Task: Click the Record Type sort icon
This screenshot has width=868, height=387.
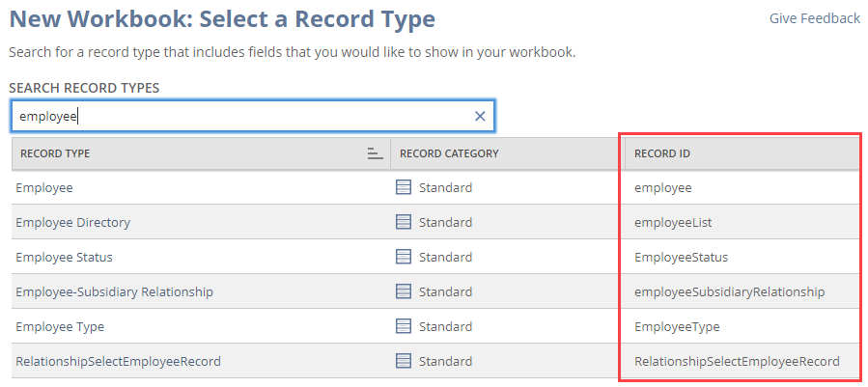Action: (x=376, y=153)
